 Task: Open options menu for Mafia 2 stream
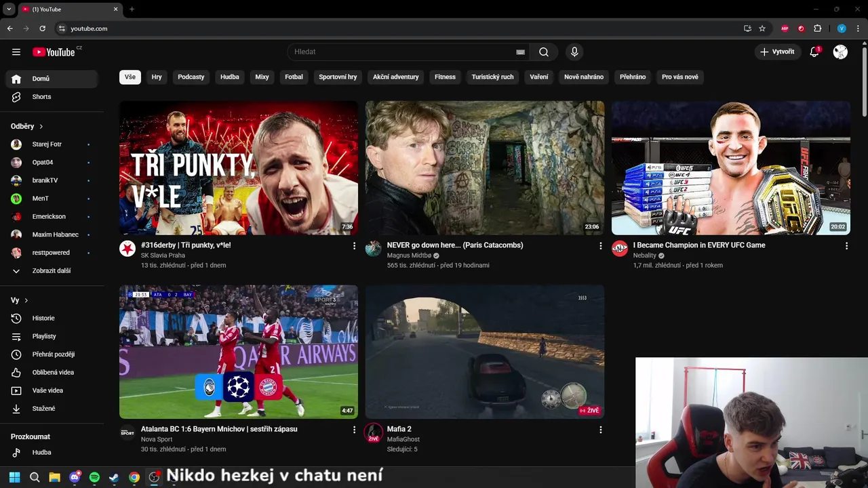tap(600, 430)
